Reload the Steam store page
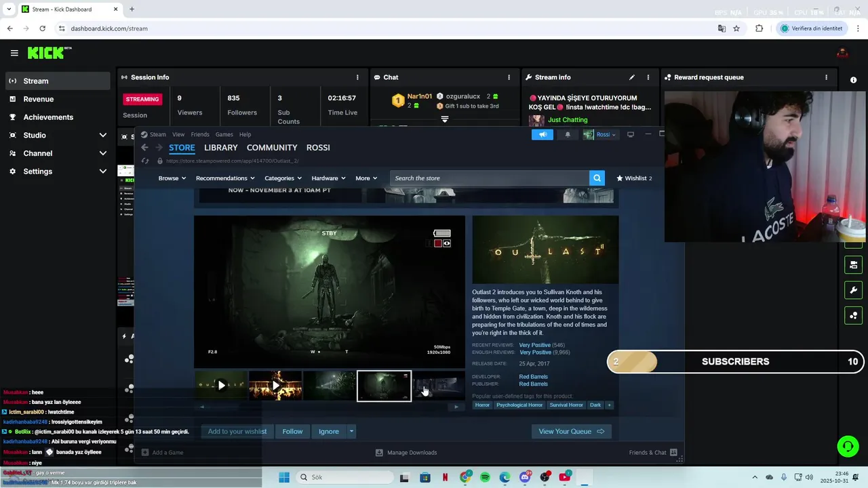The height and width of the screenshot is (488, 868). pos(145,161)
